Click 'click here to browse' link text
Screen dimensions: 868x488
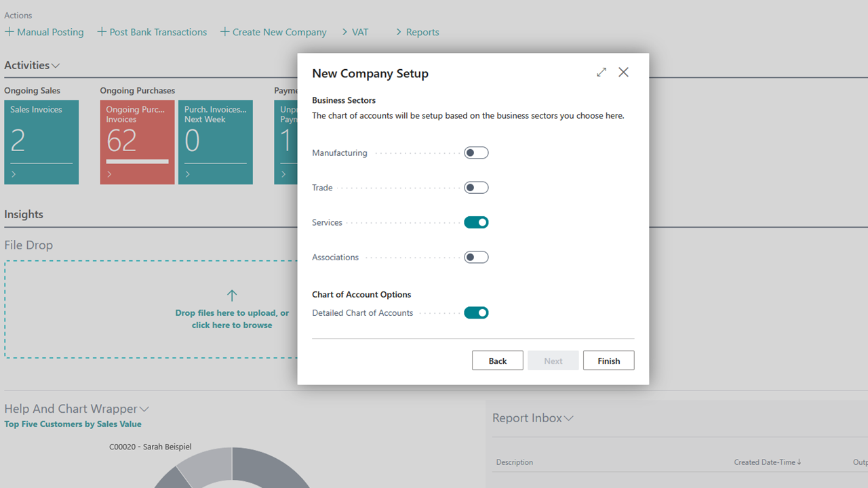(232, 325)
